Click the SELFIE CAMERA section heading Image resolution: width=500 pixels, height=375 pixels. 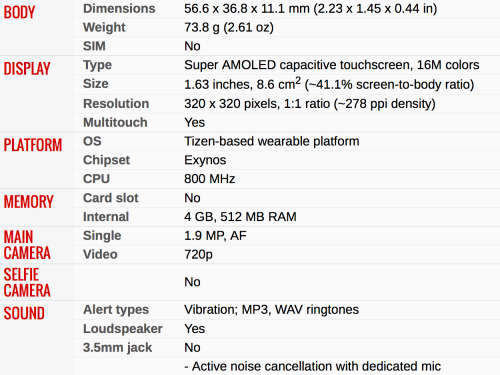27,283
